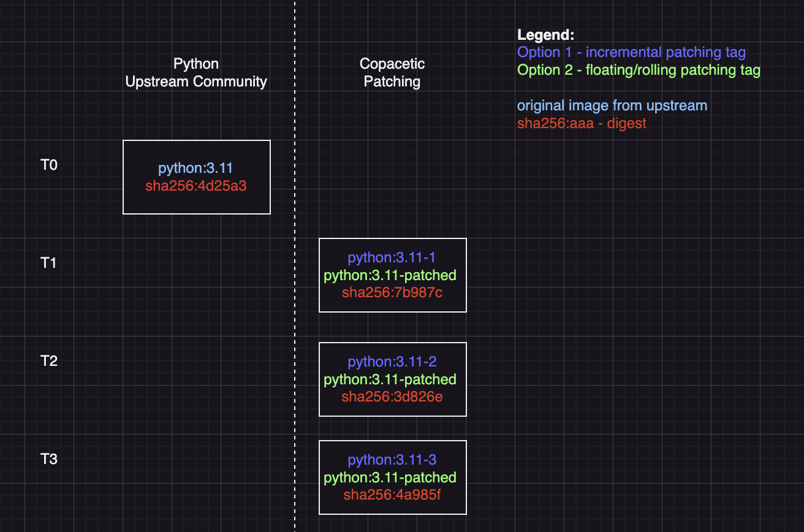804x532 pixels.
Task: Select the sha256:4d25a3 digest text
Action: pyautogui.click(x=195, y=186)
